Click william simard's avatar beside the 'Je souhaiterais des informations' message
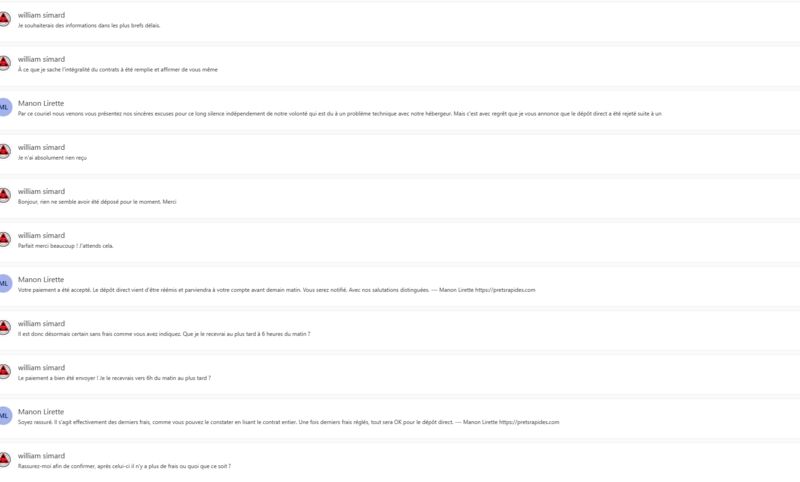This screenshot has width=800, height=482. (4, 19)
